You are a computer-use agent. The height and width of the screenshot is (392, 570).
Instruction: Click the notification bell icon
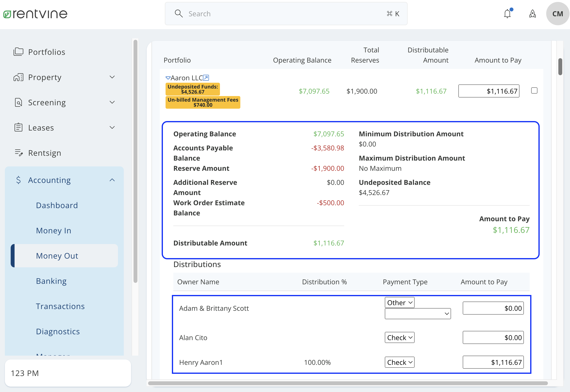point(507,14)
